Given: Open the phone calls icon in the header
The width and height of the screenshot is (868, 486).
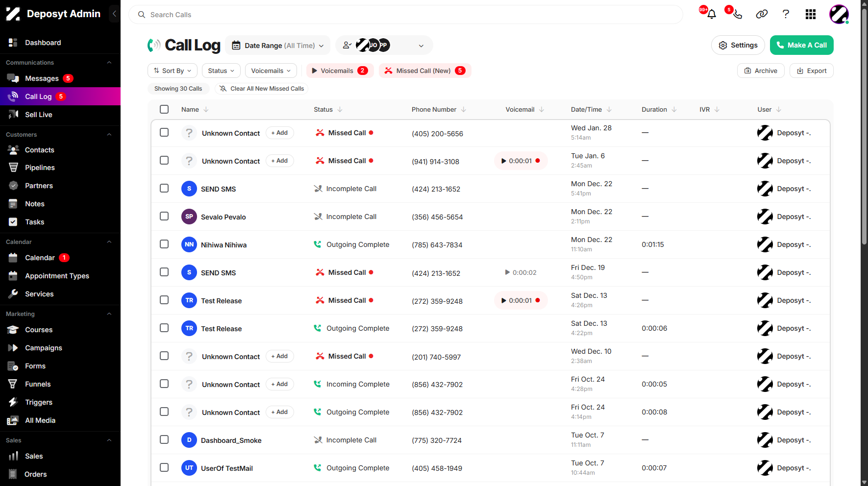Looking at the screenshot, I should pos(738,14).
